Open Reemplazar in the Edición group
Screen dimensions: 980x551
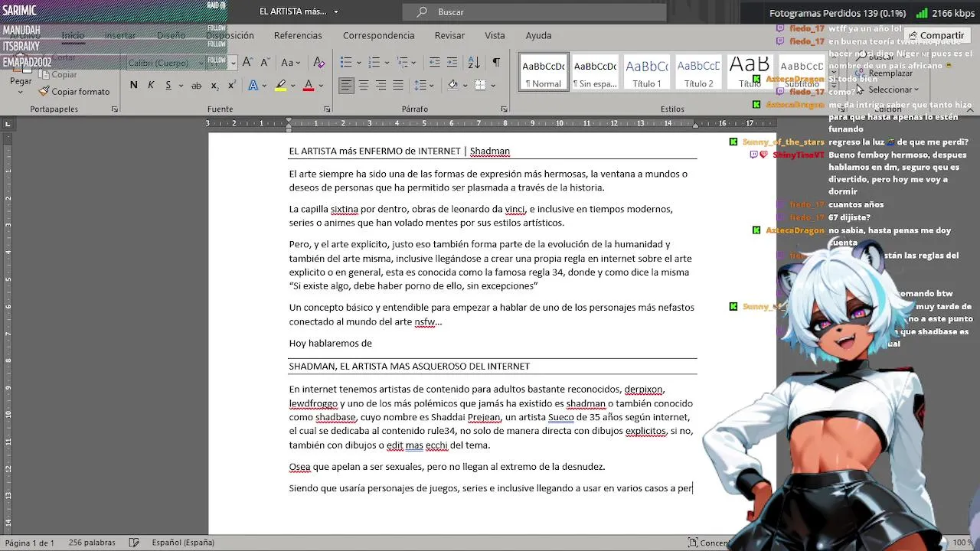(884, 73)
